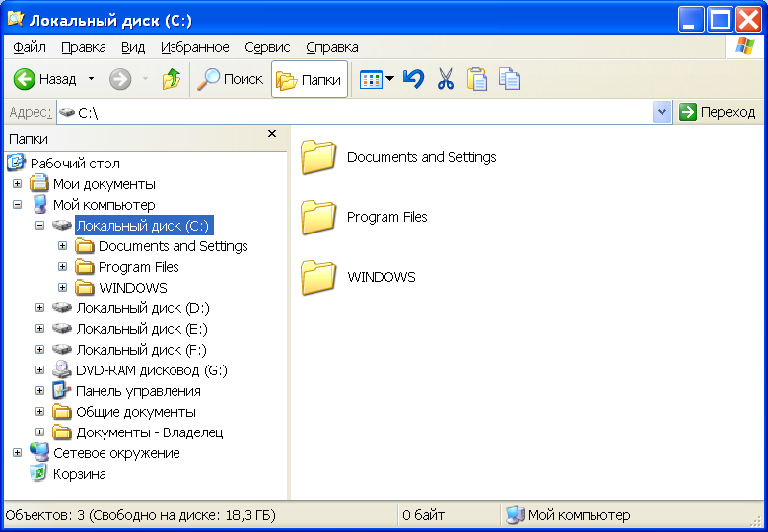The height and width of the screenshot is (532, 768).
Task: Click the Назад back arrow button
Action: click(44, 79)
